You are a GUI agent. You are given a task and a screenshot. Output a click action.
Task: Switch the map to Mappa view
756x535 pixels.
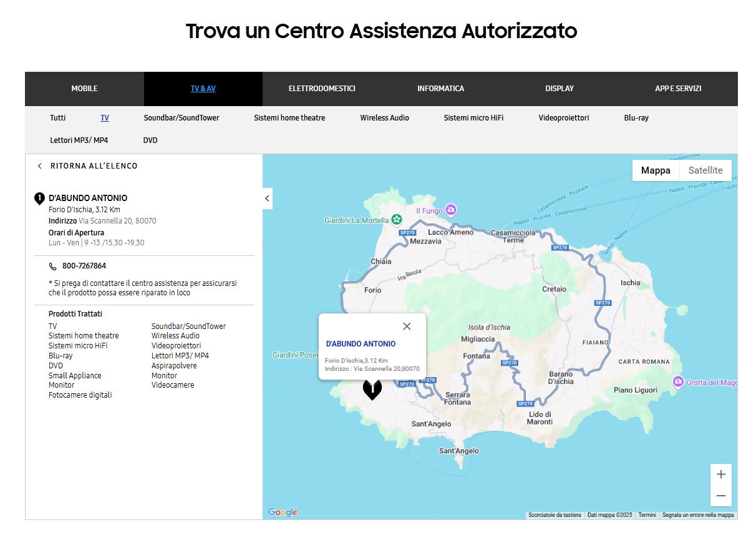656,170
